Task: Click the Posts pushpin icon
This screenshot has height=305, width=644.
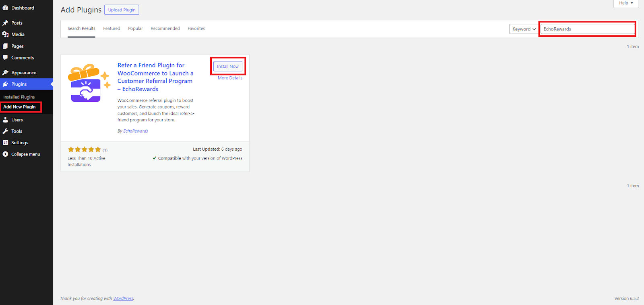Action: (x=5, y=23)
